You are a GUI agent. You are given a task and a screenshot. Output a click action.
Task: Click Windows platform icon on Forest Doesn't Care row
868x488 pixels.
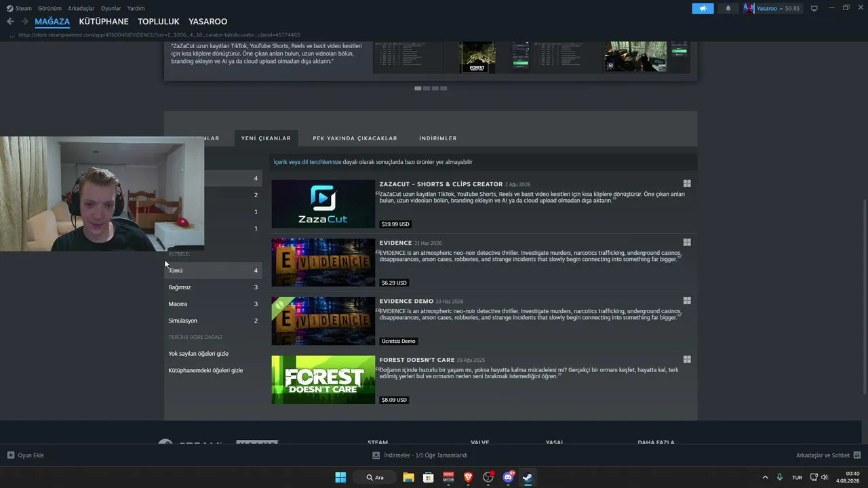(x=687, y=360)
